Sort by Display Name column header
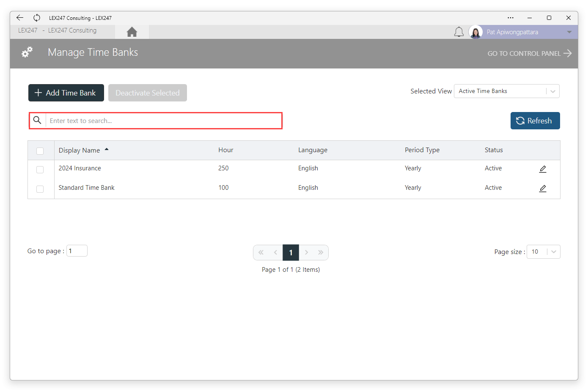Screen dimensions: 588x391 [x=80, y=150]
